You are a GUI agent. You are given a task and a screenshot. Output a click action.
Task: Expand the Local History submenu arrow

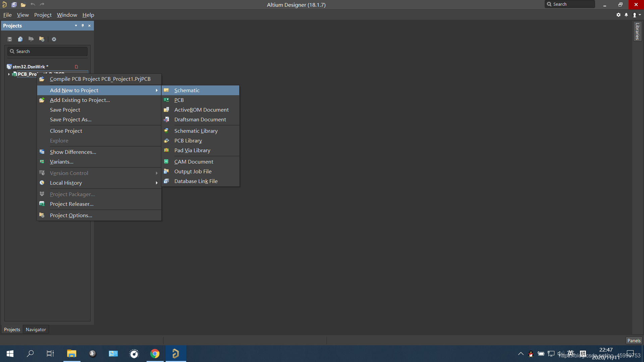157,183
